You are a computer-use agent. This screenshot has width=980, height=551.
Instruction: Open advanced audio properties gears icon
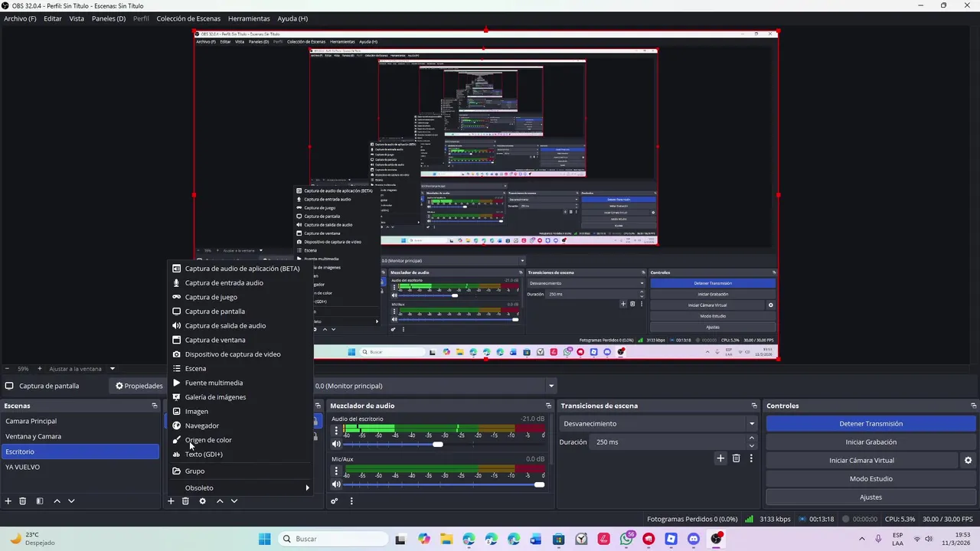tap(335, 501)
